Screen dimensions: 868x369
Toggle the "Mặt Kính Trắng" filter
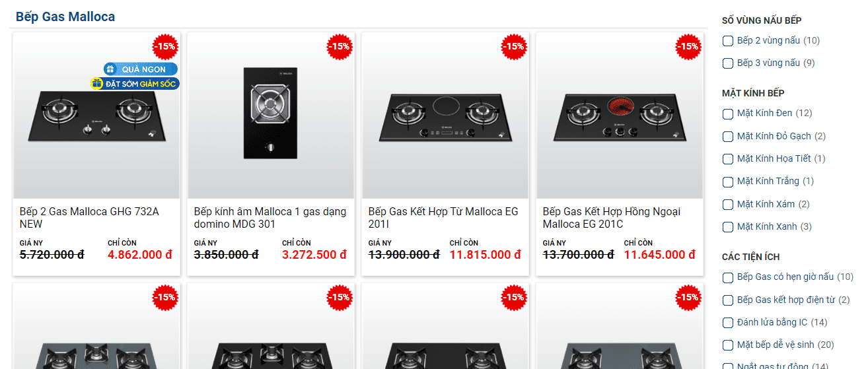click(x=728, y=182)
